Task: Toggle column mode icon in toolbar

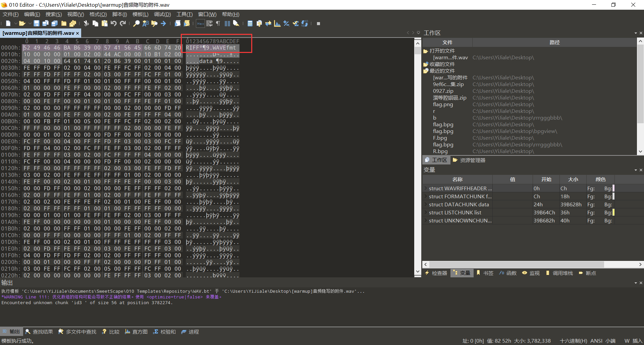Action: [x=227, y=23]
